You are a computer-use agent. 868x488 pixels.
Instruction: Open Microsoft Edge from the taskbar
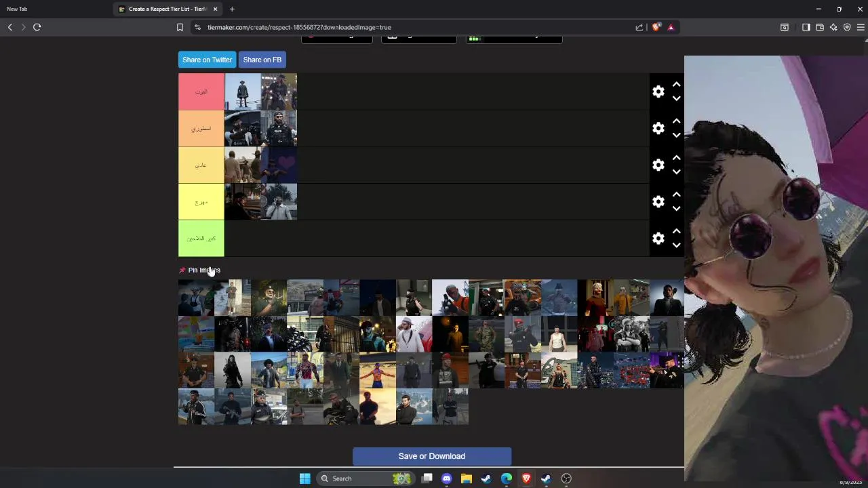point(507,479)
